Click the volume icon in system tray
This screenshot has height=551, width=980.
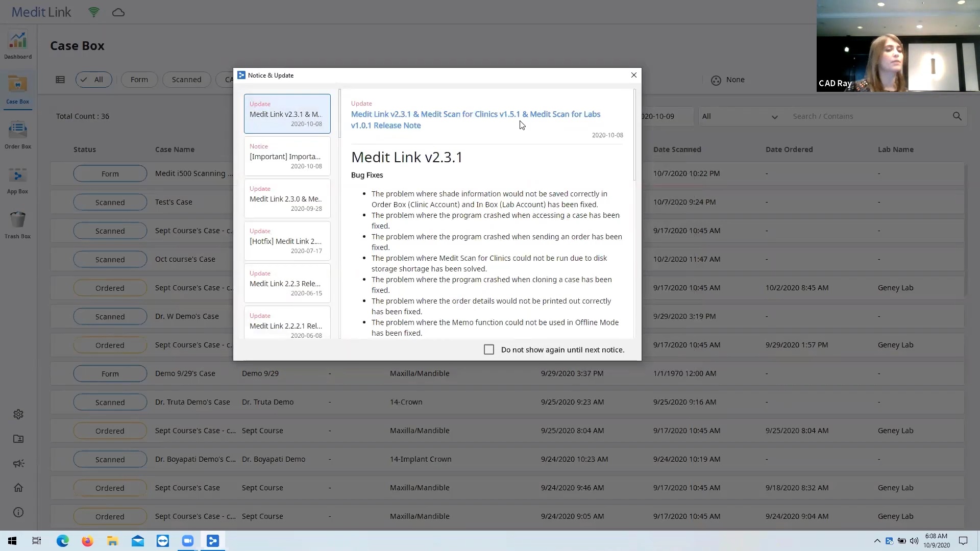(x=914, y=541)
